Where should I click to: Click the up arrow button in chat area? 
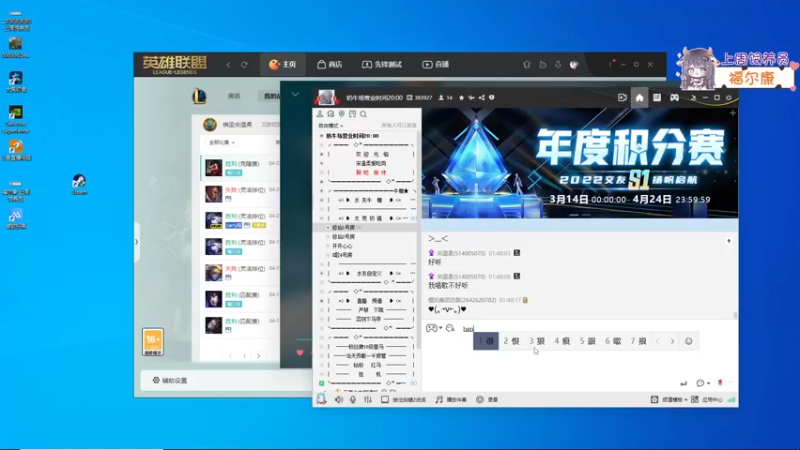729,241
